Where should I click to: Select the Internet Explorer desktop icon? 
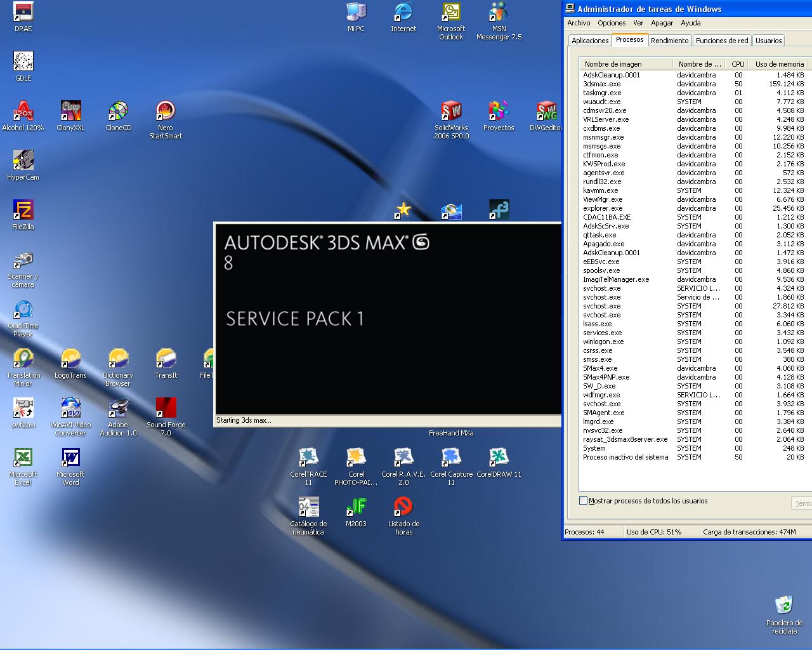[x=403, y=17]
